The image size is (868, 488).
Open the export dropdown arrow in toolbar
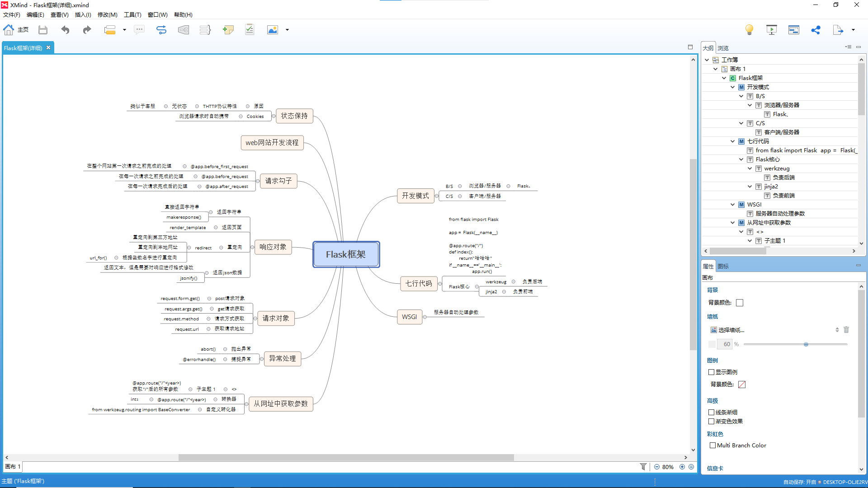point(853,30)
